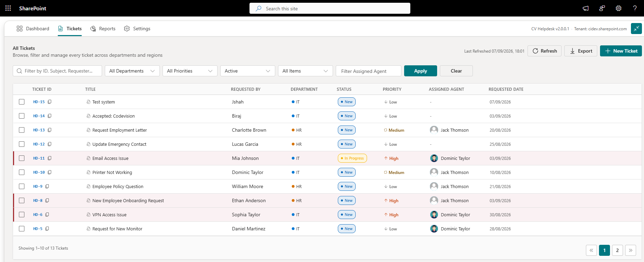Copy ticket ID HD-9 with the copy icon
This screenshot has height=262, width=644.
[47, 186]
